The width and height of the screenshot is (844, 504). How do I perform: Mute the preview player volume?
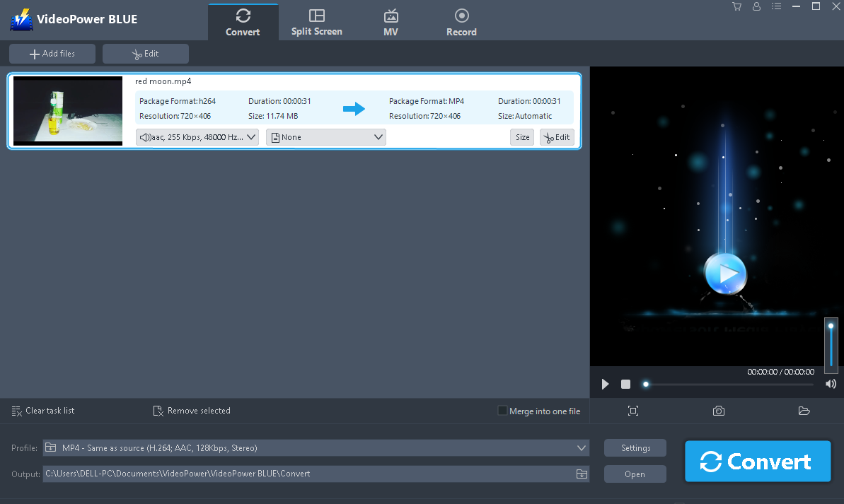pos(831,384)
